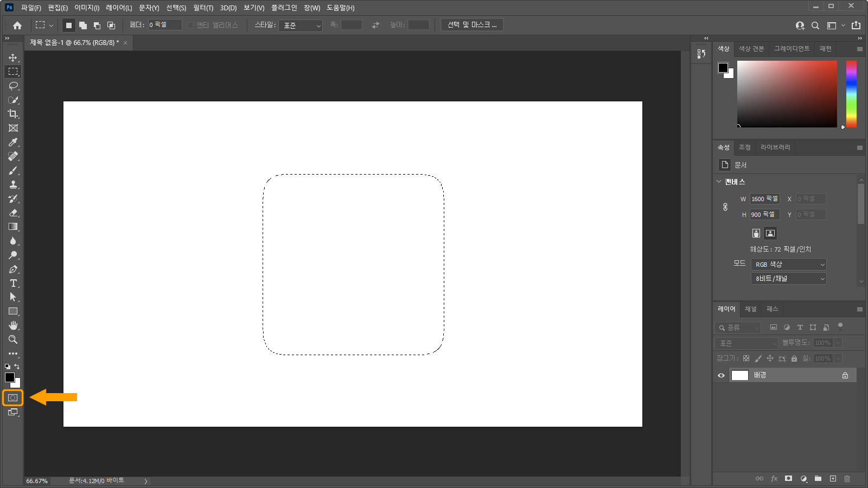Select the Blur tool
The width and height of the screenshot is (868, 488).
pyautogui.click(x=13, y=241)
